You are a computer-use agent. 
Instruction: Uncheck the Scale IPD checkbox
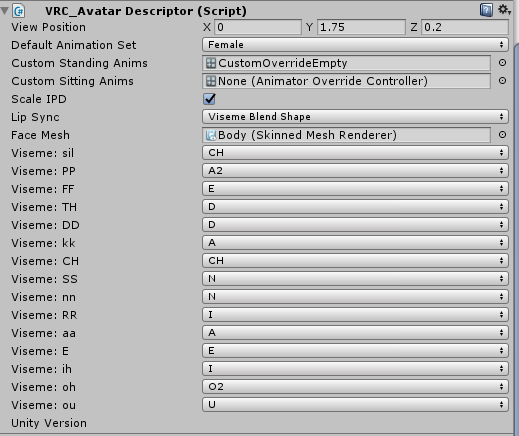209,99
